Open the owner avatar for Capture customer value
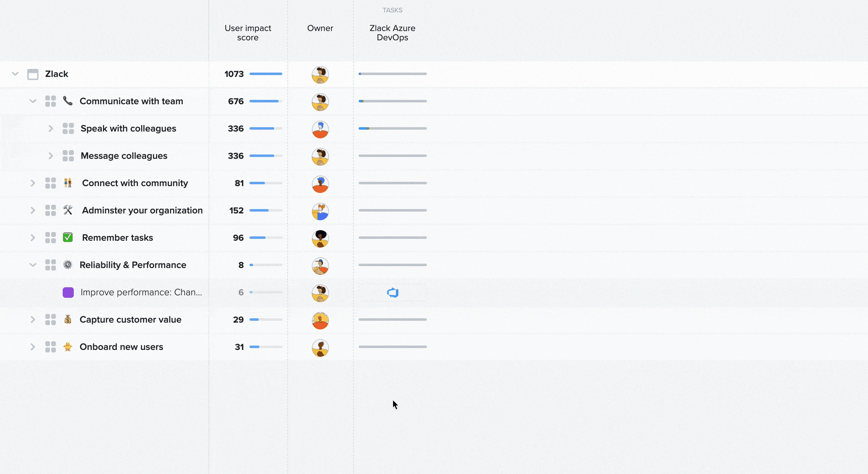The image size is (868, 474). pyautogui.click(x=320, y=320)
